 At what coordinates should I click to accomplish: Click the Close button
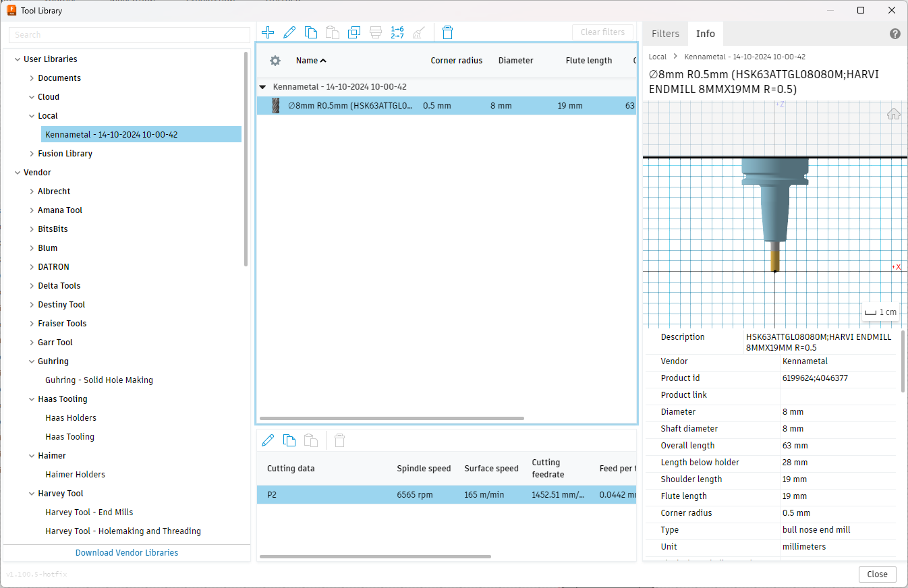click(x=878, y=575)
